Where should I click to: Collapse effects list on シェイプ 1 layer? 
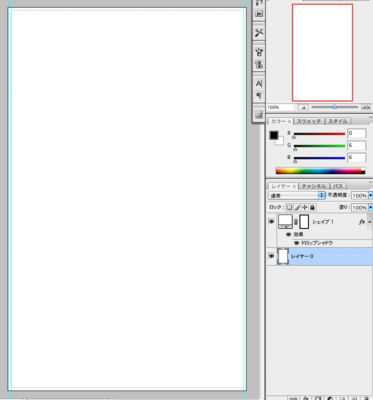(369, 222)
